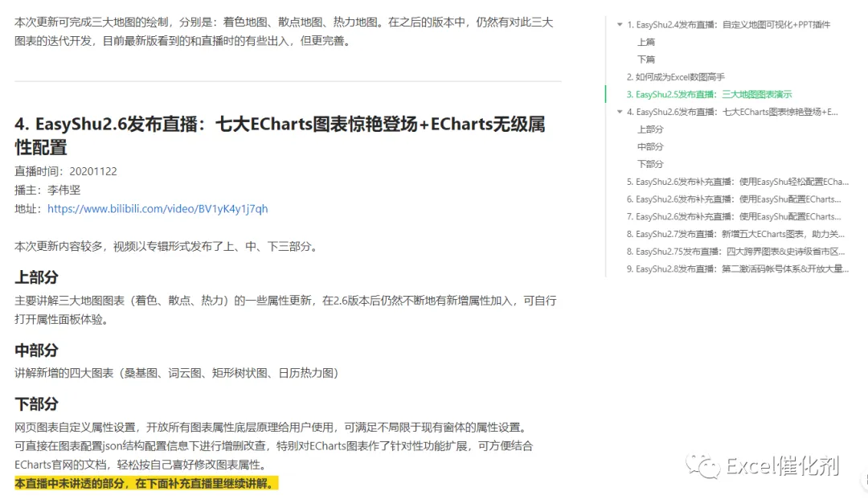Collapse the outline item 1 EasyShu2.4 arrow
The image size is (868, 504).
(620, 24)
